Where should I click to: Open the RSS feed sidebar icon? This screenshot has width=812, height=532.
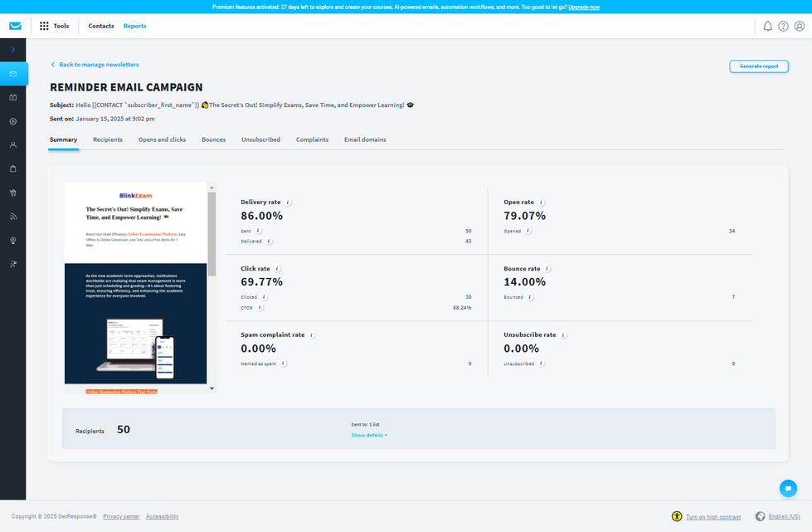pos(13,217)
